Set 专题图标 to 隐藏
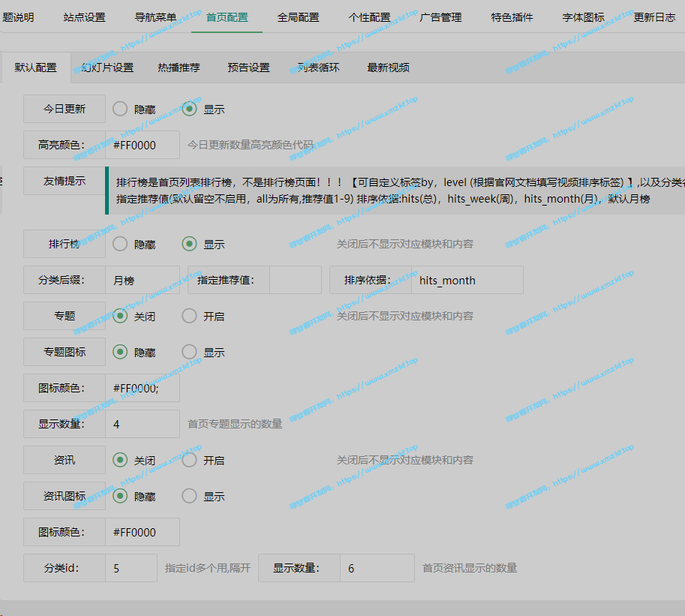685x616 pixels. click(x=120, y=352)
